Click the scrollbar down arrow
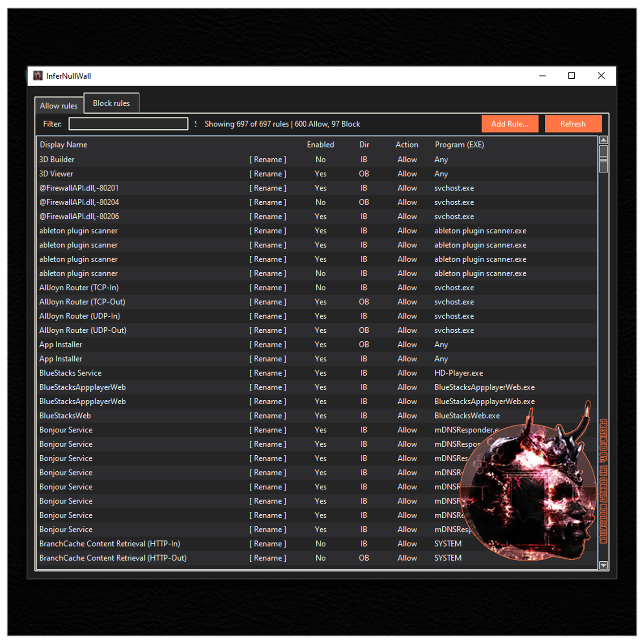 click(x=603, y=565)
